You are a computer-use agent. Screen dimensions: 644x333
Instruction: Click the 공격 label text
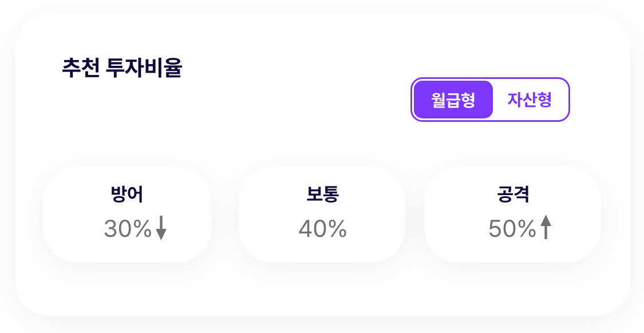pos(513,195)
